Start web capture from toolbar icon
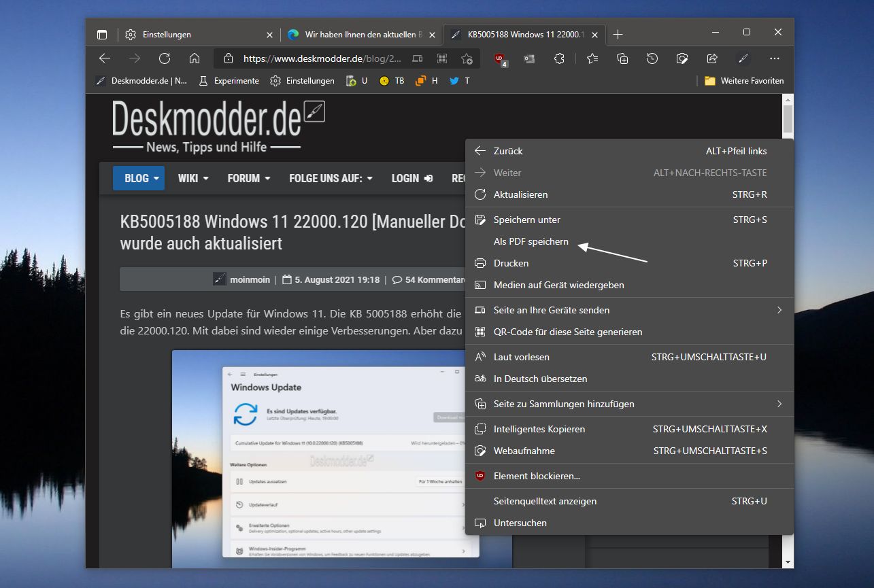 (x=682, y=58)
